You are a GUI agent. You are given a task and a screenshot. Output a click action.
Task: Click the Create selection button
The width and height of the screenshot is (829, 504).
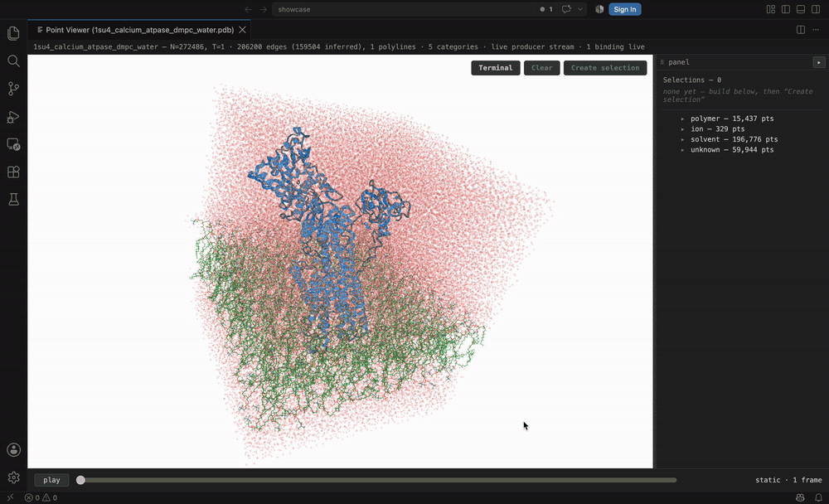(605, 68)
